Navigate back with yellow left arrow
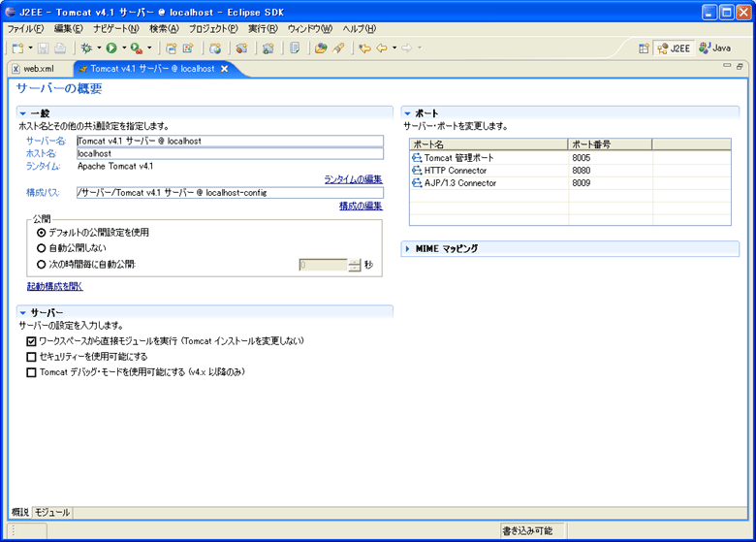This screenshot has width=756, height=542. coord(382,48)
